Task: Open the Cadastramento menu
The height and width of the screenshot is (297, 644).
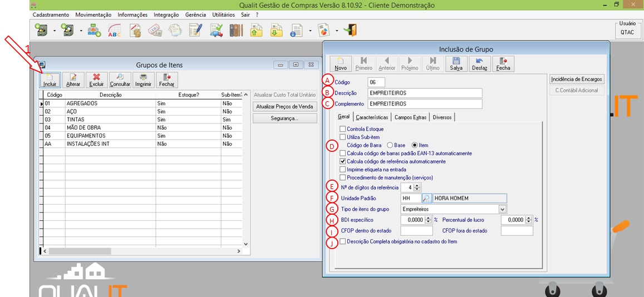Action: pyautogui.click(x=51, y=14)
